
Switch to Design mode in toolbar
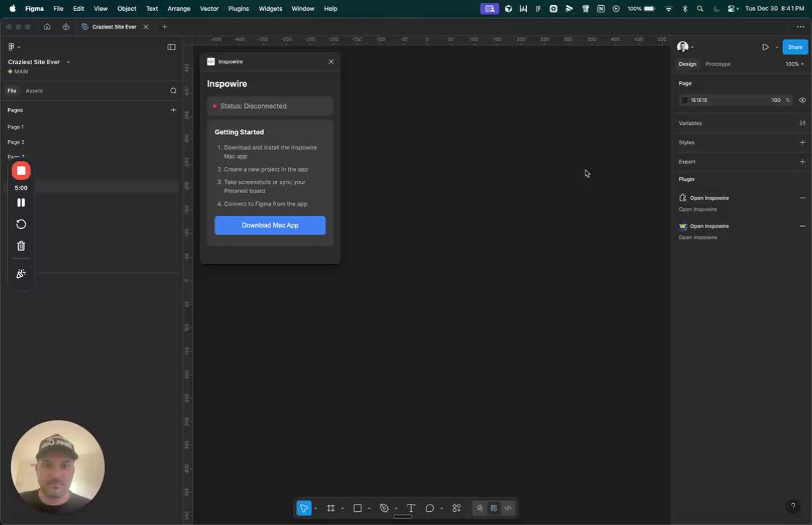click(494, 508)
